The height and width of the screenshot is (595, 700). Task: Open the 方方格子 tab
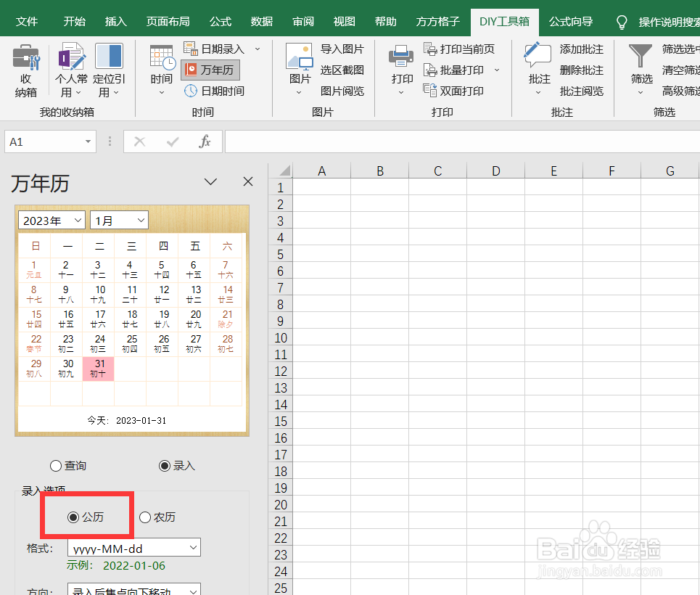437,22
